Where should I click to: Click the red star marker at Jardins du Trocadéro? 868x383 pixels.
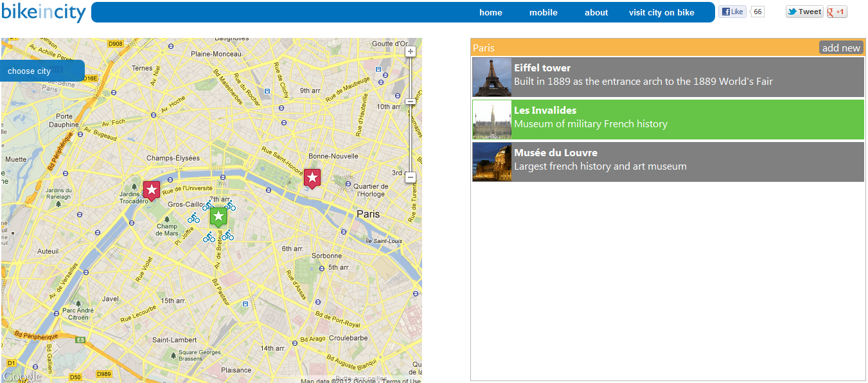click(152, 191)
